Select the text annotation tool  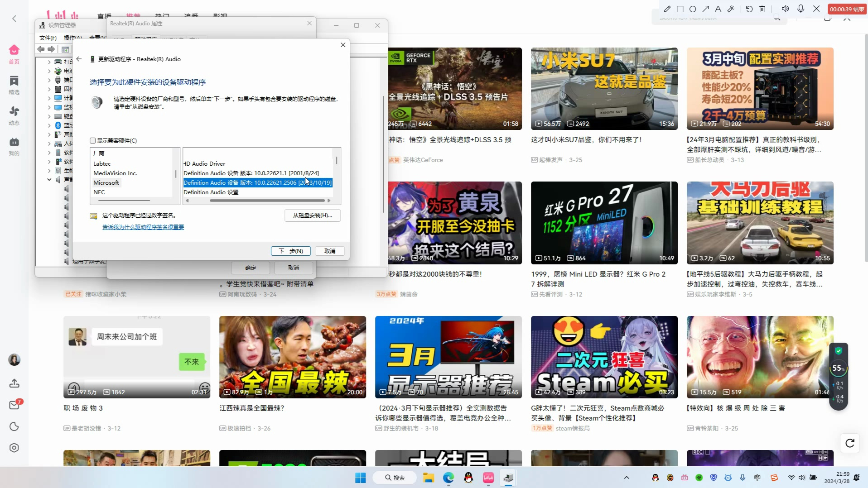tap(718, 9)
